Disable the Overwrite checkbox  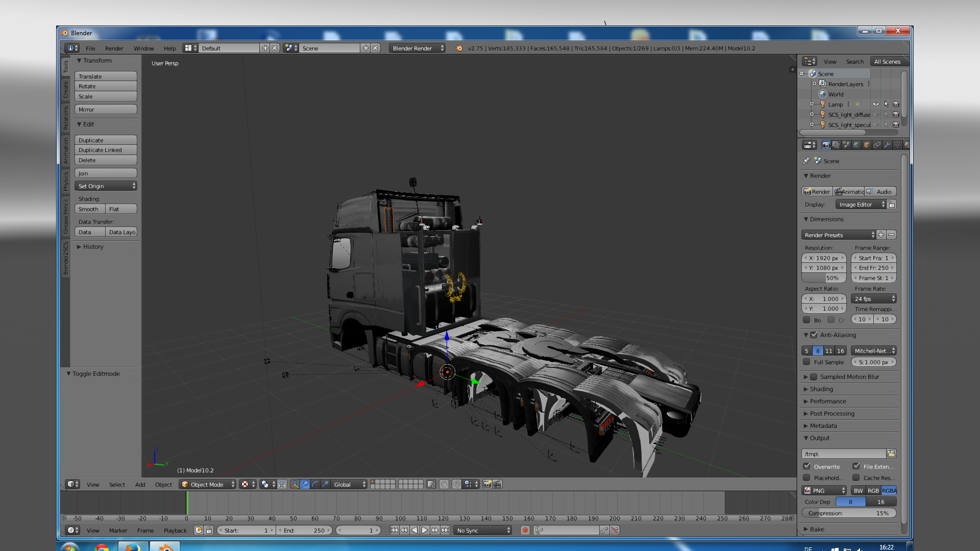[807, 466]
